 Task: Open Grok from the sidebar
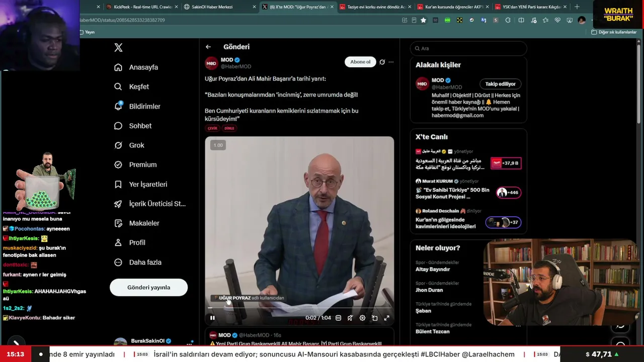pos(129,145)
